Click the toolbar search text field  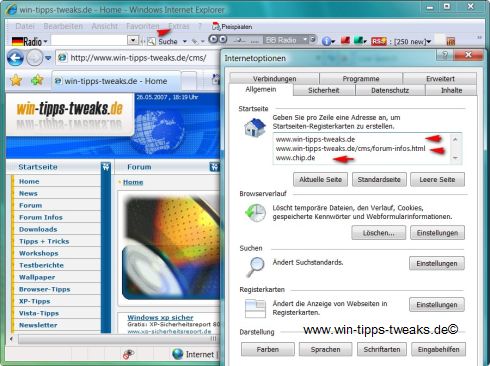click(89, 41)
